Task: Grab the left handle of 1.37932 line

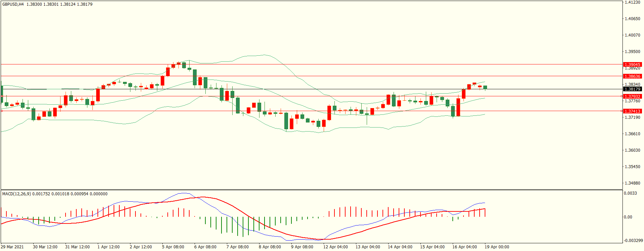Action: (2, 96)
